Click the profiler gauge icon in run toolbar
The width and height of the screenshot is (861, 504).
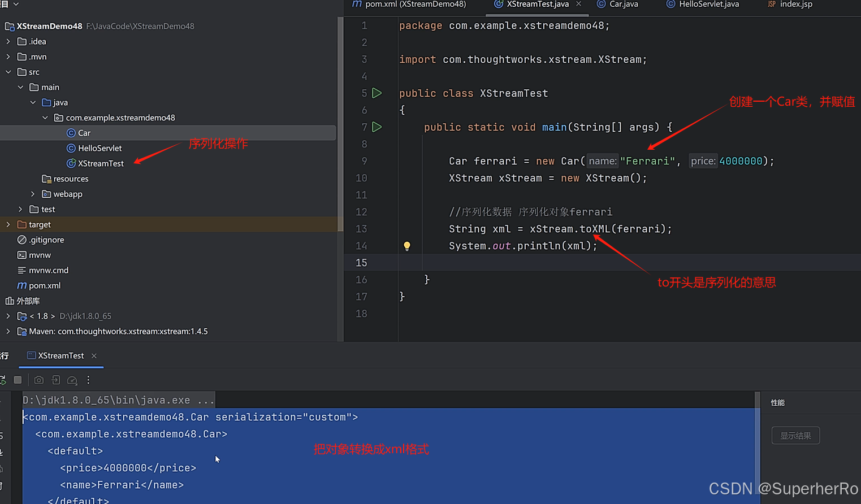(72, 380)
